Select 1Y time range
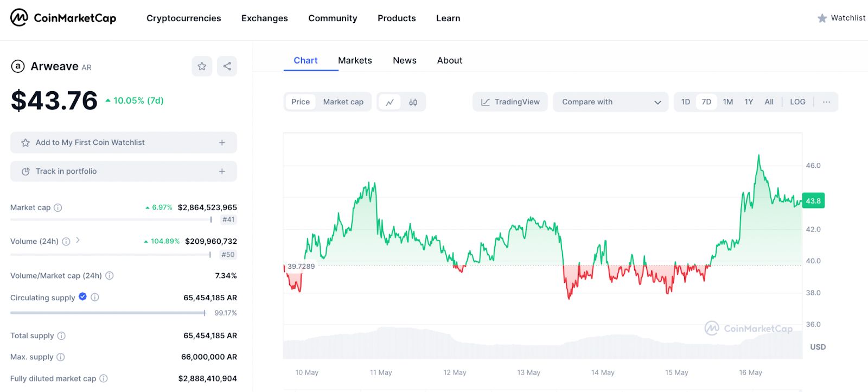 coord(749,102)
